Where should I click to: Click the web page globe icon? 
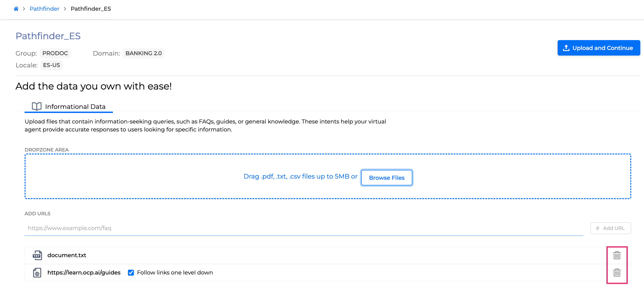pos(37,272)
